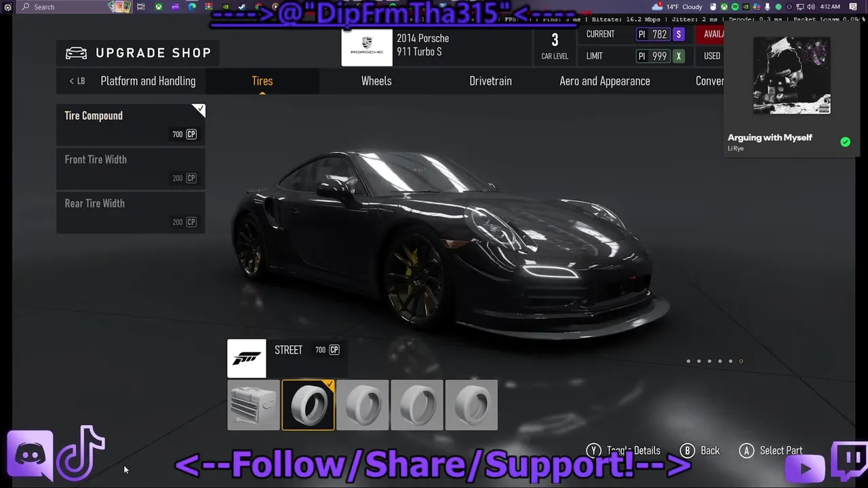
Task: Click the Forza logo beside STREET label
Action: coord(247,359)
